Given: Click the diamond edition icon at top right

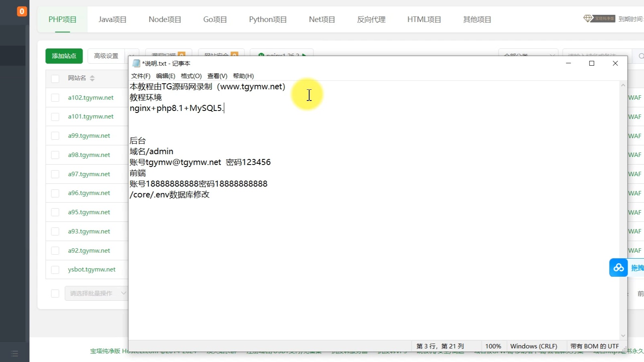Looking at the screenshot, I should click(587, 19).
